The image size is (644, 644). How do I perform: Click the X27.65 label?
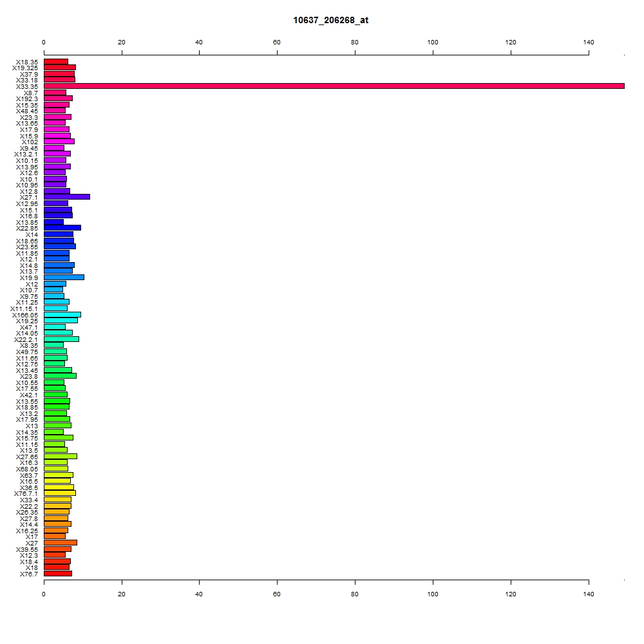(26, 457)
